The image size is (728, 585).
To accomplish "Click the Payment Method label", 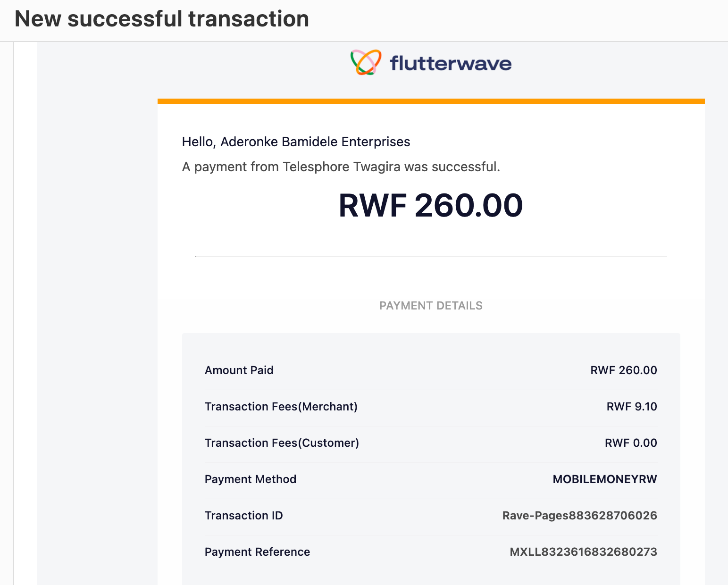I will pyautogui.click(x=251, y=479).
